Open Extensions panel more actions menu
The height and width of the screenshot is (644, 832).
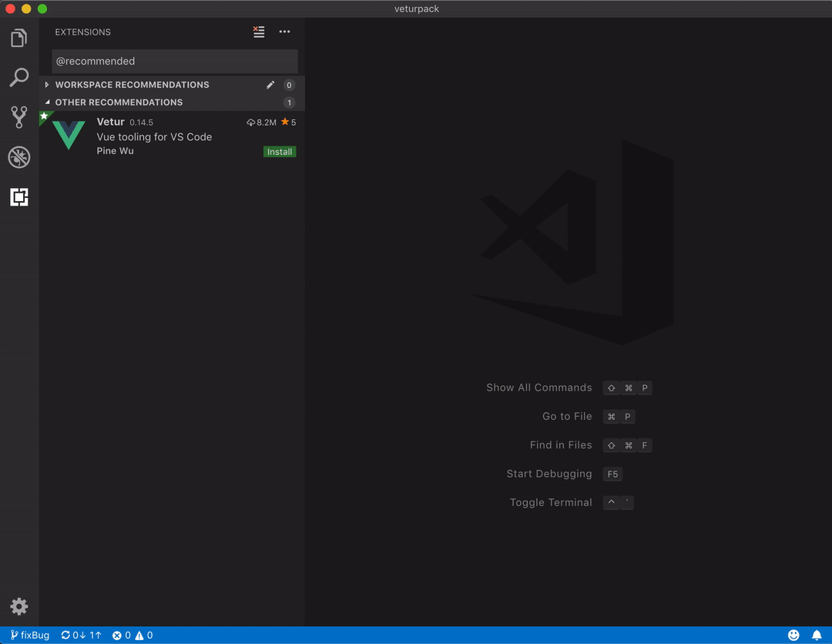[284, 32]
